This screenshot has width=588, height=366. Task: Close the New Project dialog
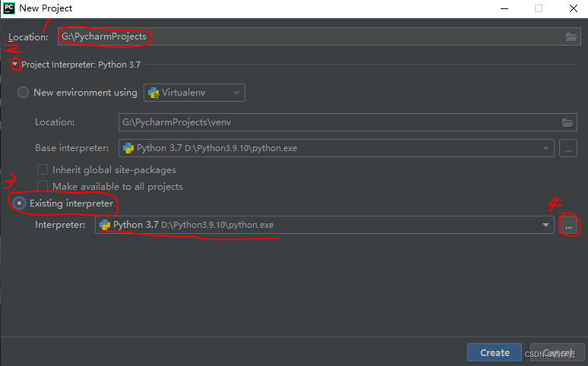point(574,8)
